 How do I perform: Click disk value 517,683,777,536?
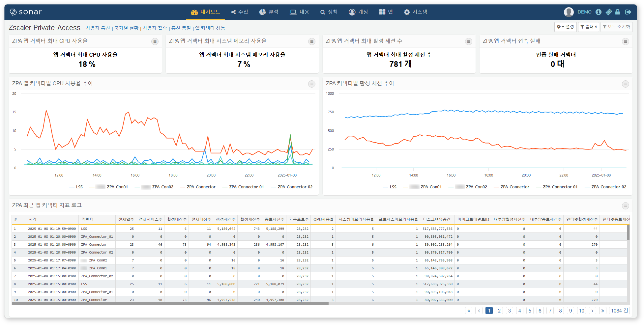(437, 229)
